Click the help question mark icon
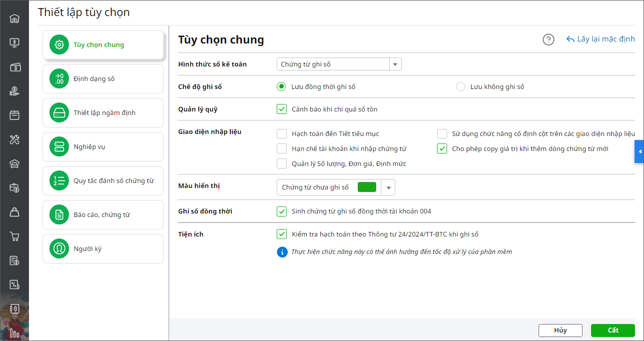 [549, 39]
